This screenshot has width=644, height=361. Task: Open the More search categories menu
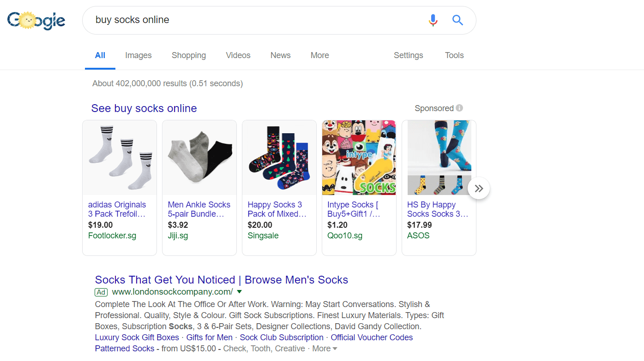pos(320,55)
